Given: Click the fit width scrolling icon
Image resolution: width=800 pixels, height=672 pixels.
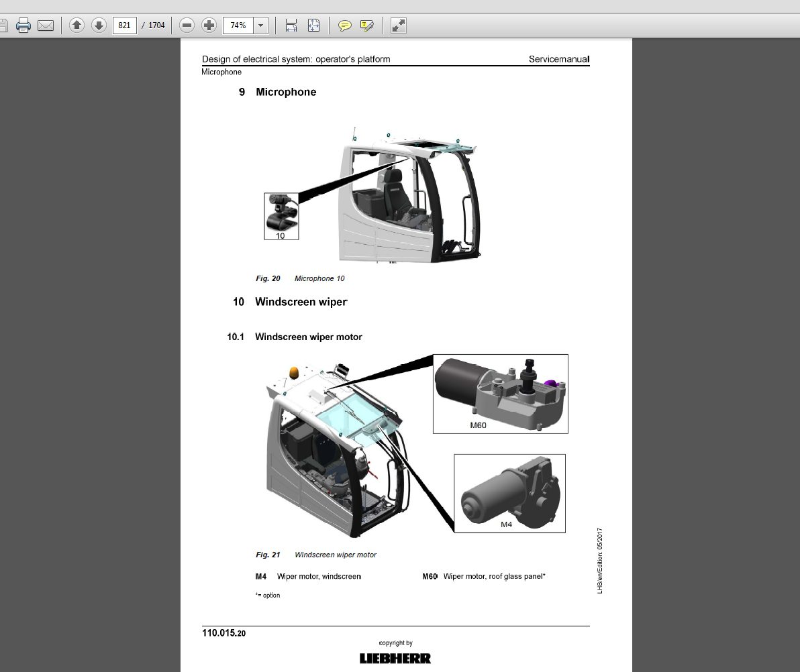Looking at the screenshot, I should pos(291,25).
